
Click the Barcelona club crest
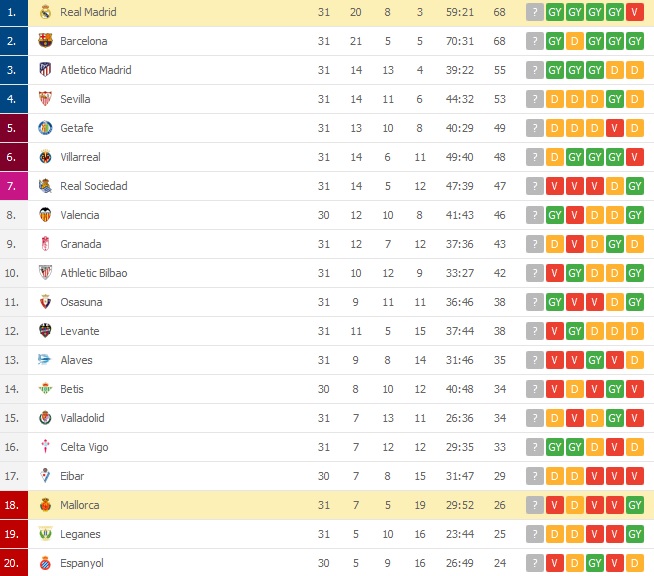click(45, 41)
